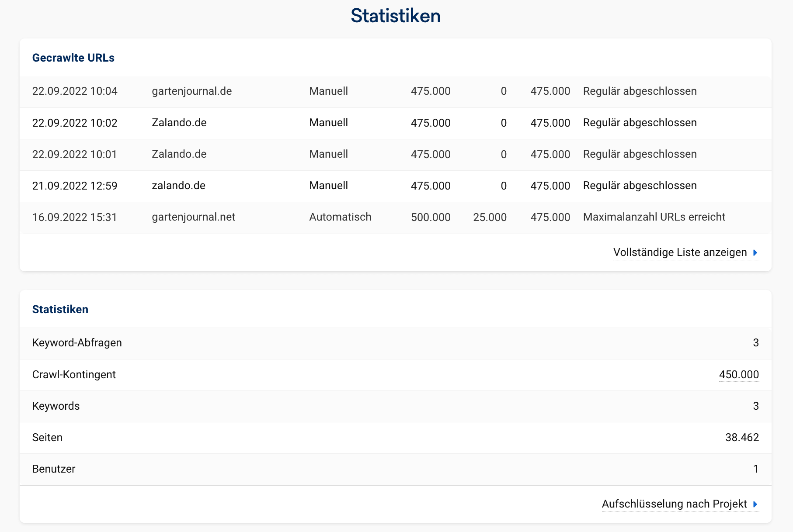Select the Benutzer statistics row label

(54, 469)
